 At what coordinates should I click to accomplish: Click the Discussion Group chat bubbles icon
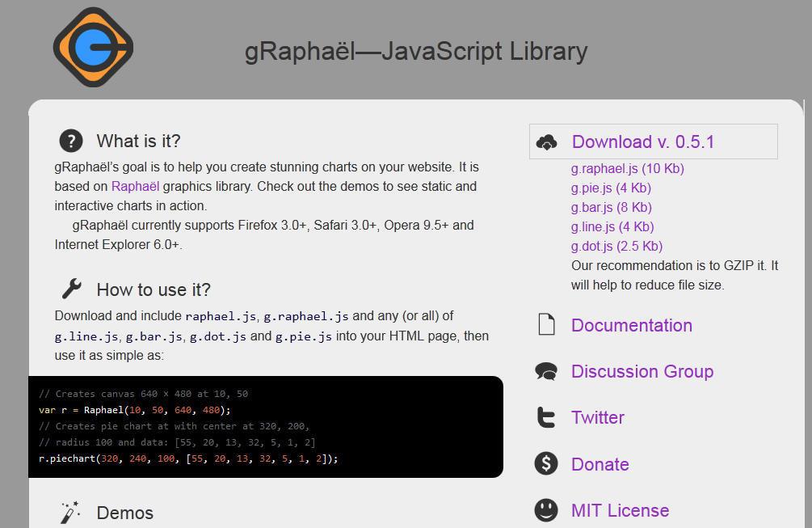coord(546,371)
